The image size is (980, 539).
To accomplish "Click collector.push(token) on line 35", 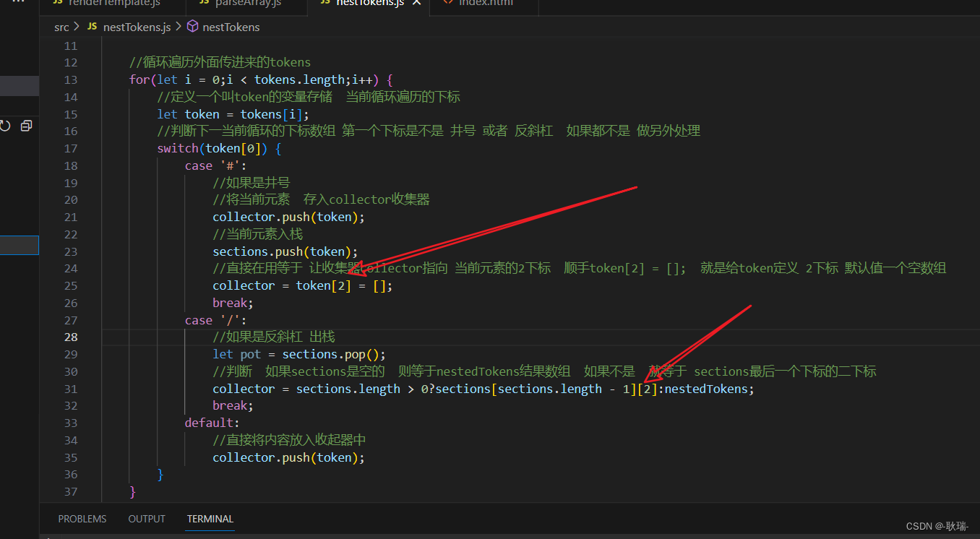I will pos(289,458).
